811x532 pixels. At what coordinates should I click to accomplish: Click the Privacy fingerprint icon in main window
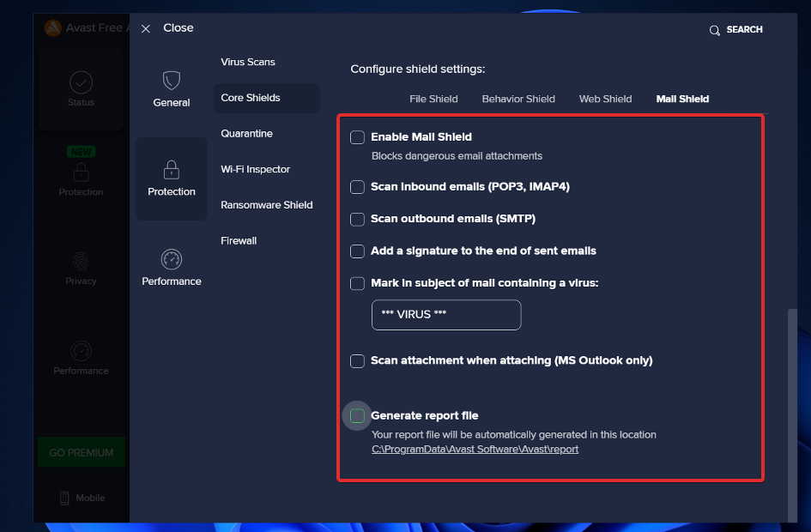click(82, 262)
